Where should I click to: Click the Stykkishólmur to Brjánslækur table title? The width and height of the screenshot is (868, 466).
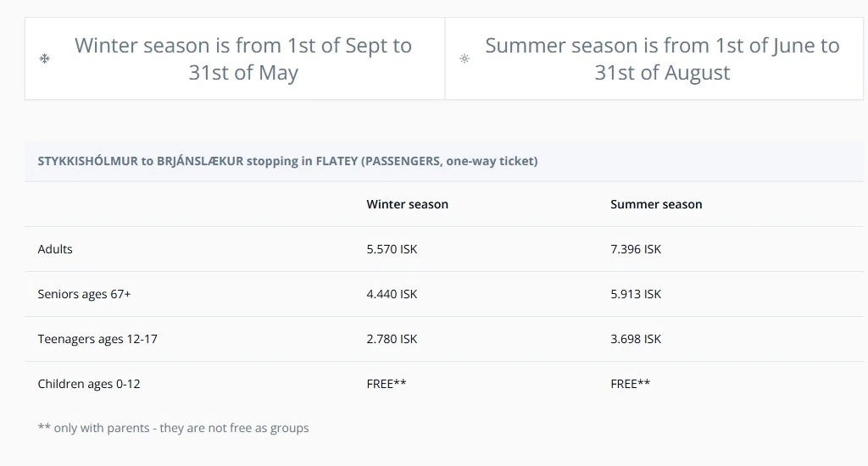point(287,161)
